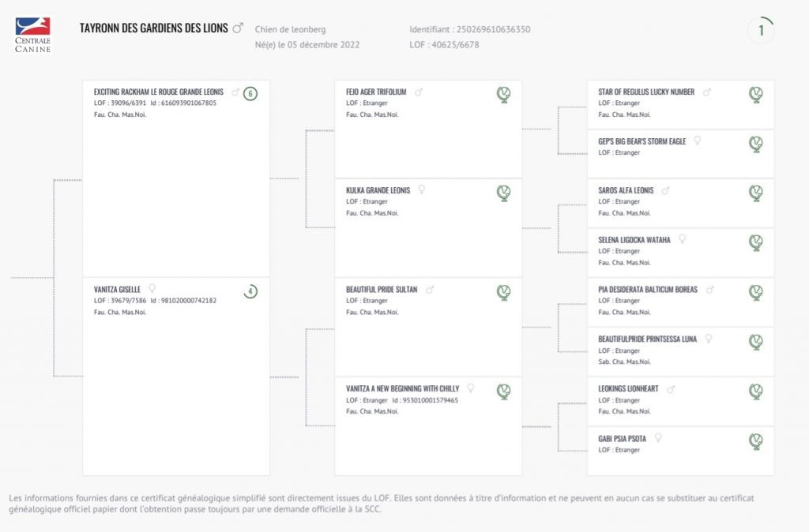This screenshot has height=532, width=809.
Task: Click the green badge for Beautiful Pride Sultan
Action: pos(503,293)
